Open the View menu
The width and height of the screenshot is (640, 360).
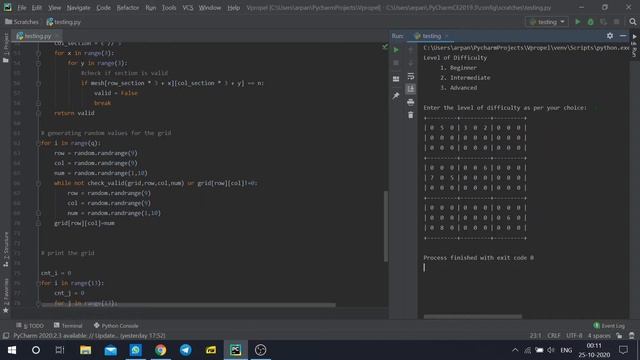[x=54, y=8]
